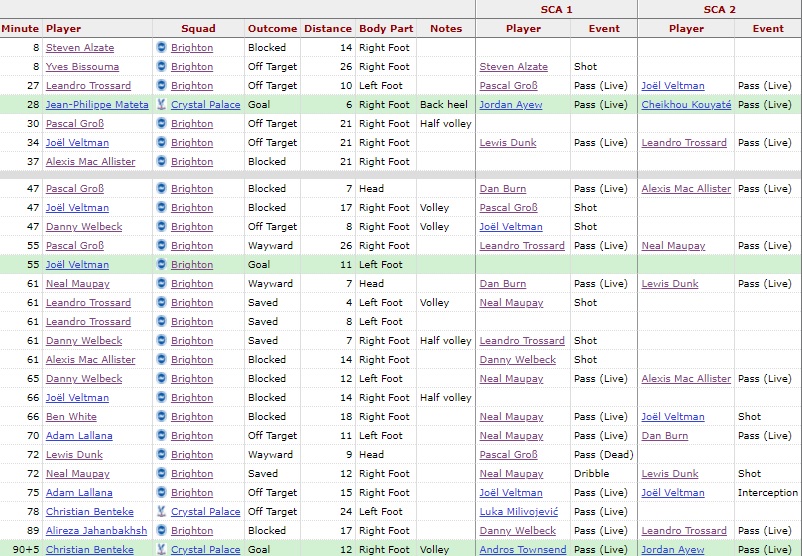Open Luka Milivojević SCA 1 link
The width and height of the screenshot is (802, 556).
519,511
